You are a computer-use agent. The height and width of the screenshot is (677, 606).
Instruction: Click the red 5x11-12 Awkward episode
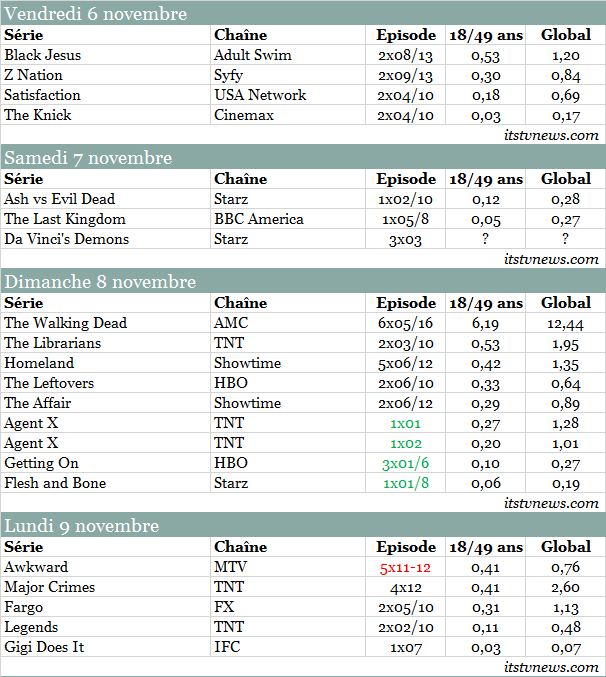click(x=405, y=567)
